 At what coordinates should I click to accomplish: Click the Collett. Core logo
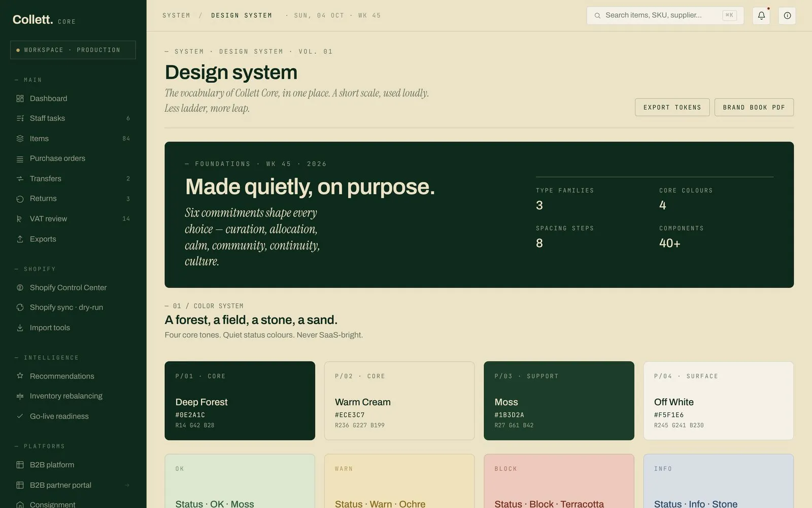(x=44, y=20)
